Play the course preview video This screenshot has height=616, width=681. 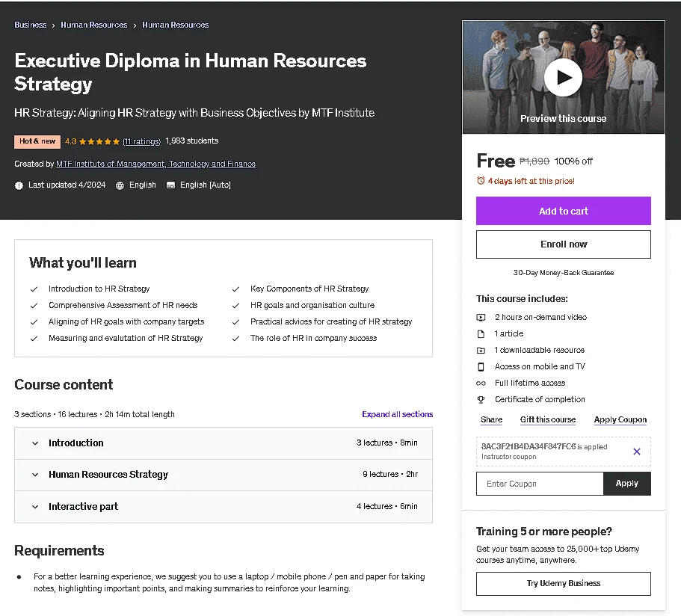coord(563,77)
